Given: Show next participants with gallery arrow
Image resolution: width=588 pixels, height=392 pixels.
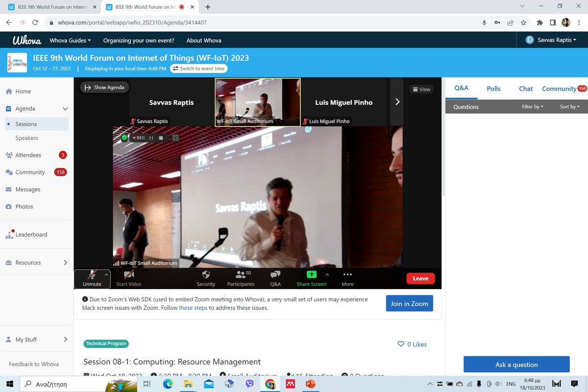Looking at the screenshot, I should 397,102.
